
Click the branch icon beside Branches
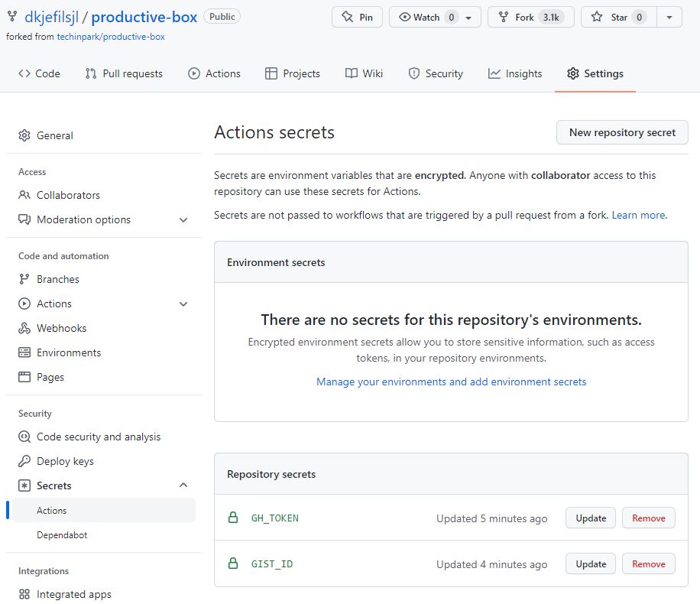[x=24, y=279]
